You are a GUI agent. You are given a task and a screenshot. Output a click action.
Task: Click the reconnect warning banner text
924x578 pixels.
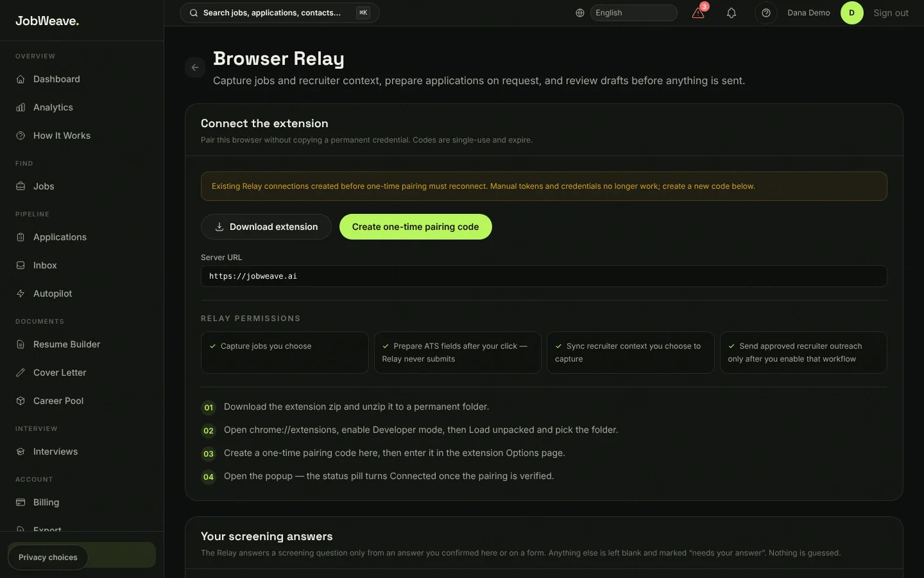pos(483,186)
